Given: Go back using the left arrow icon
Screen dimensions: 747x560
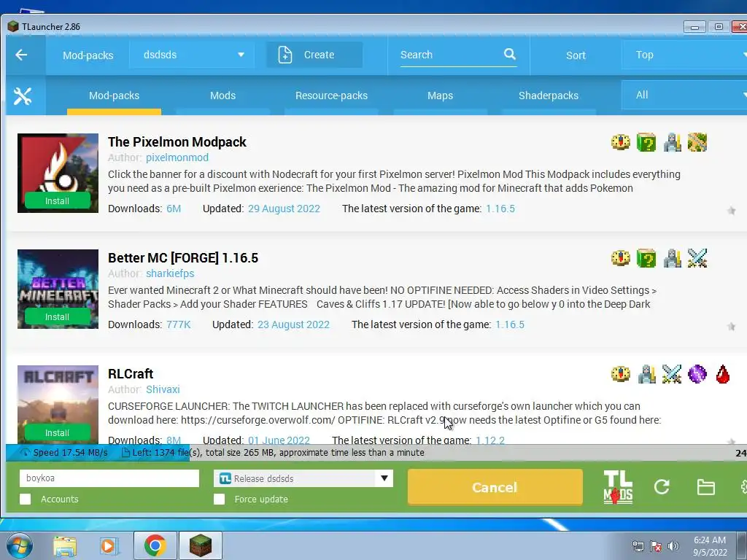Looking at the screenshot, I should tap(21, 55).
